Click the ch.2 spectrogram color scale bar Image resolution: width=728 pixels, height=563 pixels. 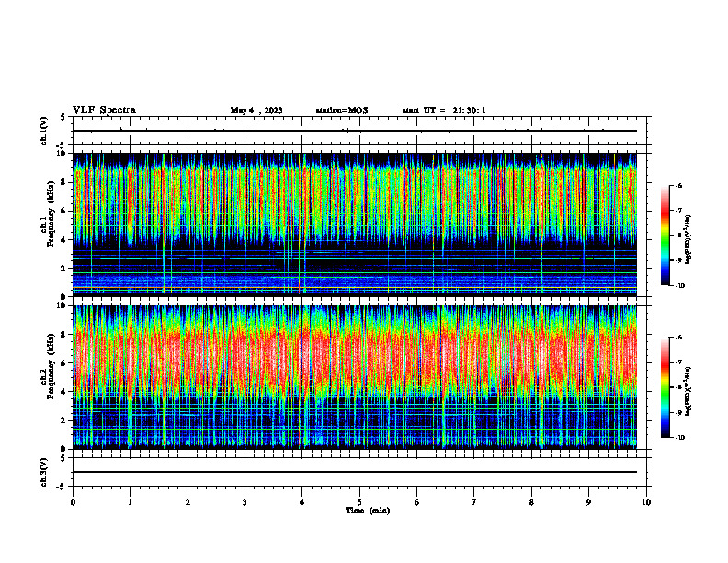pos(665,387)
